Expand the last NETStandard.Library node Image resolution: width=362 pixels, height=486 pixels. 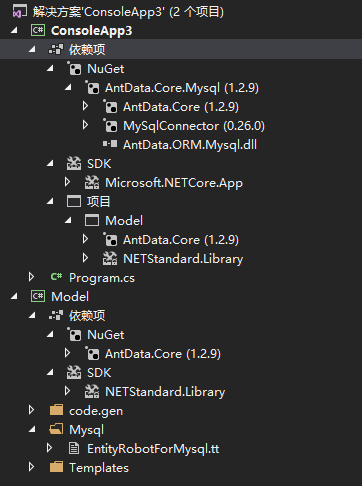click(x=67, y=391)
